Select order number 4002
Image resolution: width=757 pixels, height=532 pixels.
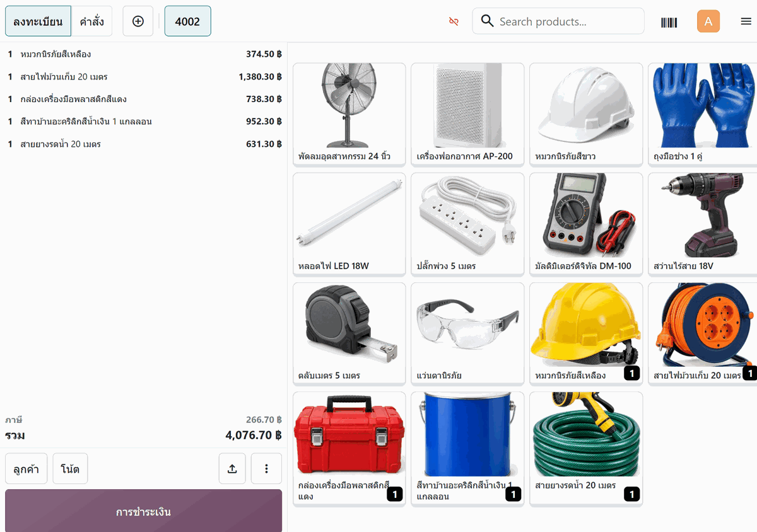(187, 21)
